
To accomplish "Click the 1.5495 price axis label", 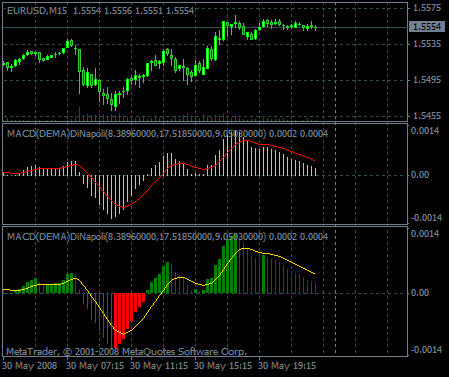I will [x=427, y=80].
